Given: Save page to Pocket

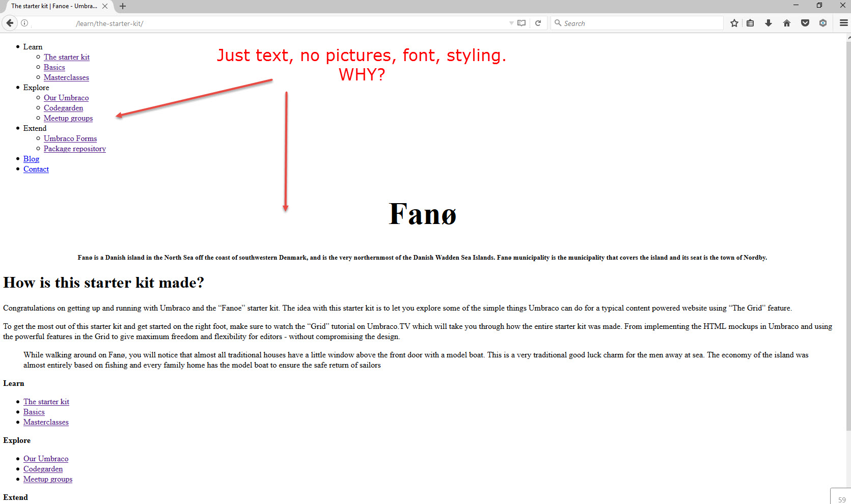Looking at the screenshot, I should [x=805, y=23].
